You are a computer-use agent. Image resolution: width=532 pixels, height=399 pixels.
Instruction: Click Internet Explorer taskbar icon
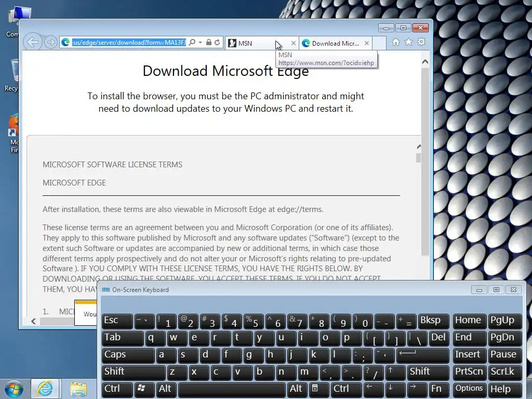(45, 389)
